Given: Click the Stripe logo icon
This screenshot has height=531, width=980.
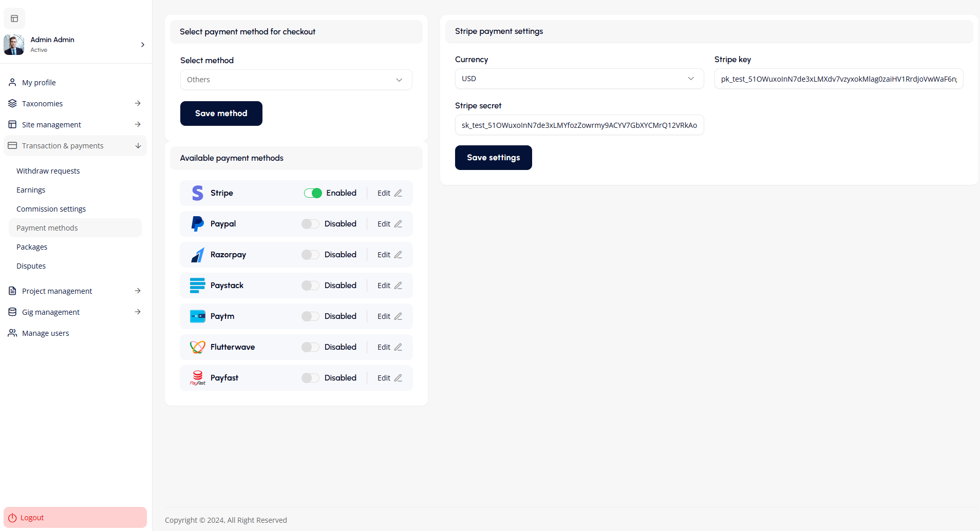Looking at the screenshot, I should 197,193.
